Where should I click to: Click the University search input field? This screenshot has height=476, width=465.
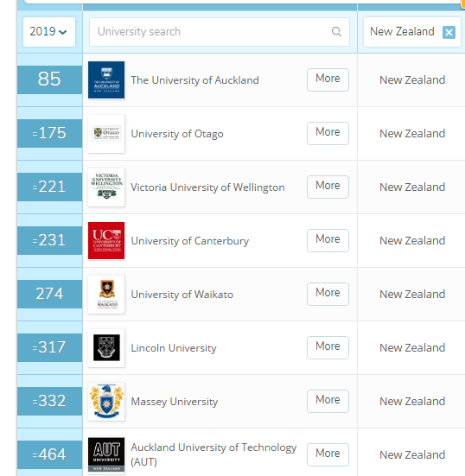tap(220, 32)
